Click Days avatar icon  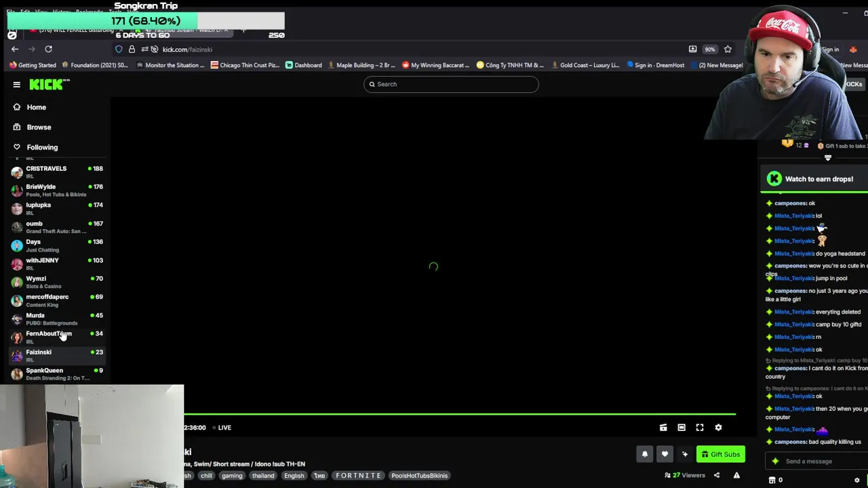(17, 245)
